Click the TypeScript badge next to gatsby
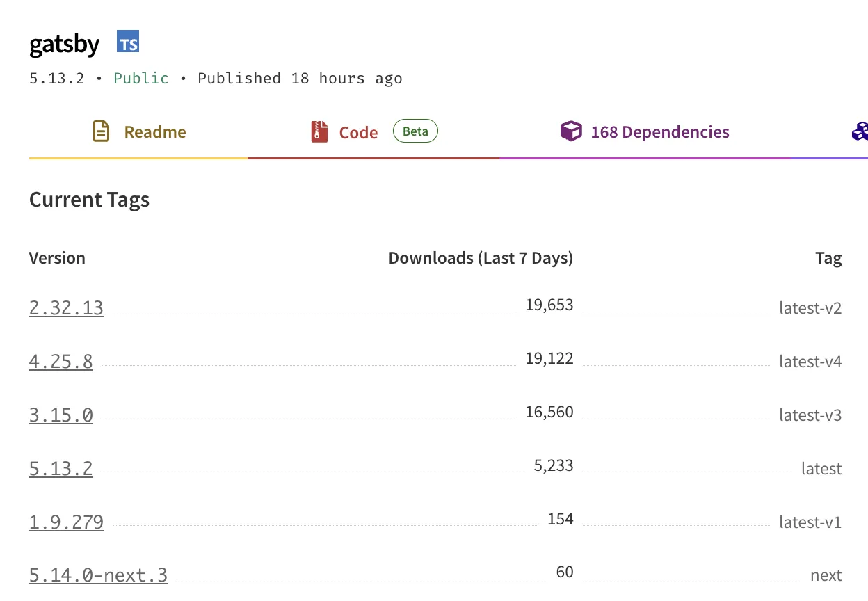 128,42
